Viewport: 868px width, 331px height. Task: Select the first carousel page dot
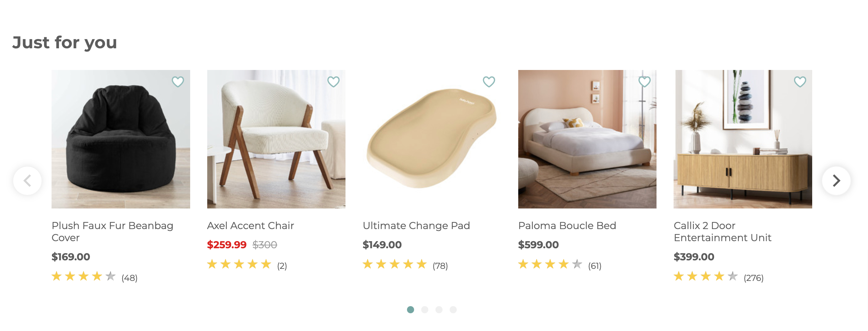411,310
